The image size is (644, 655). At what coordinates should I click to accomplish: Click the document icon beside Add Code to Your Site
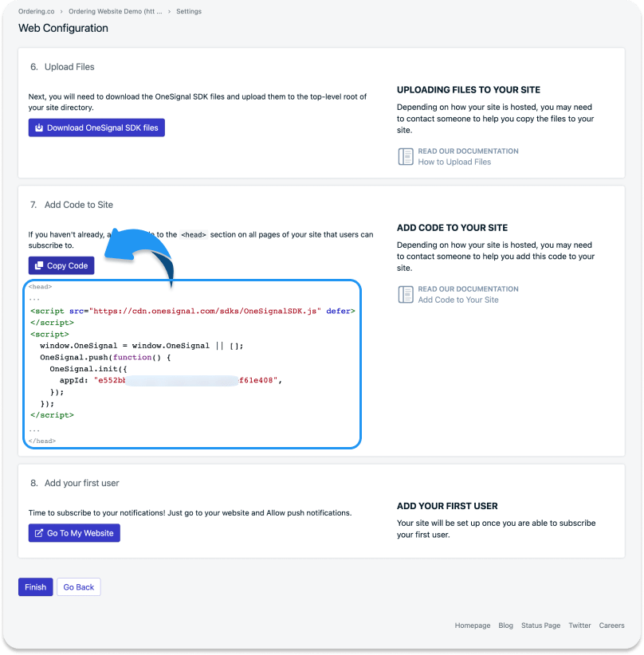pyautogui.click(x=406, y=295)
